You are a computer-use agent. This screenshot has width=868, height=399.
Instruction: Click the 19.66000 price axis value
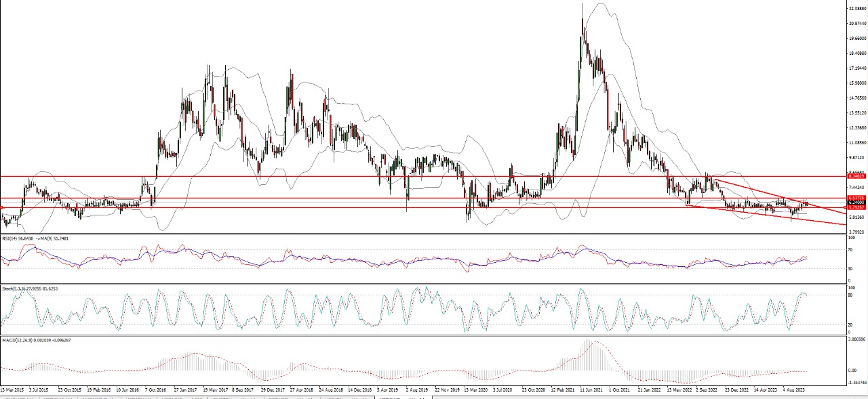click(857, 38)
